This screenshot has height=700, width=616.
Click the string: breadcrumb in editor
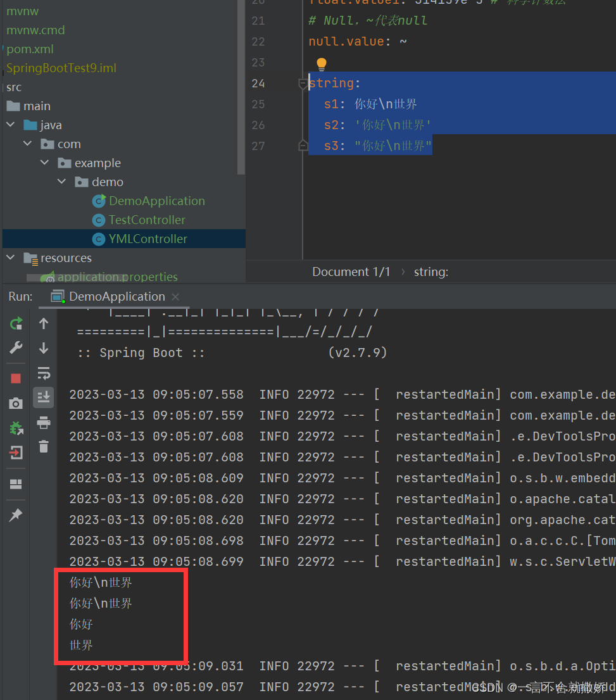[431, 272]
